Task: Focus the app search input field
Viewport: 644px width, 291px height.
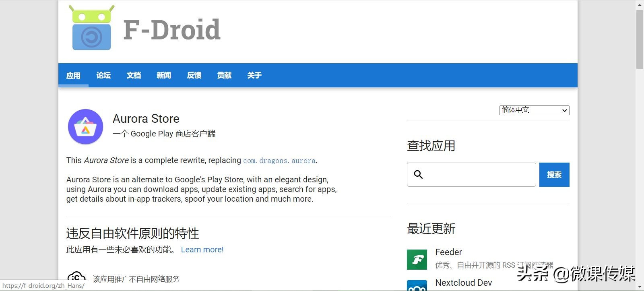Action: [471, 175]
